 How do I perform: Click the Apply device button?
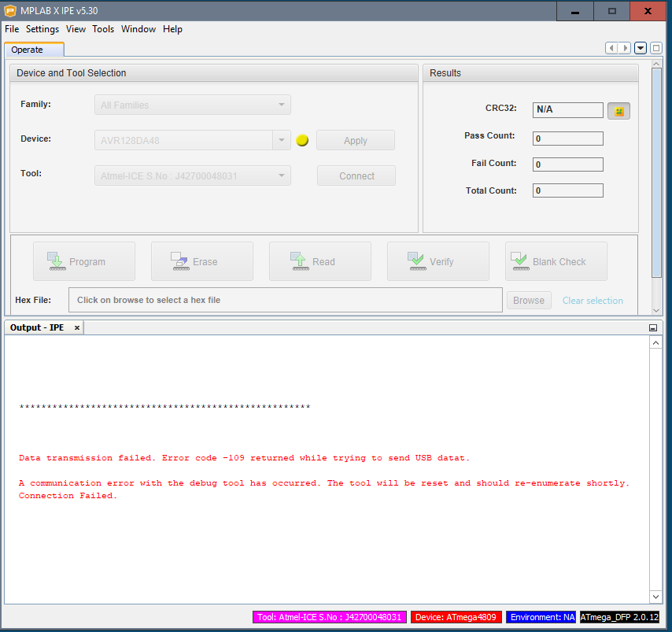[x=356, y=140]
